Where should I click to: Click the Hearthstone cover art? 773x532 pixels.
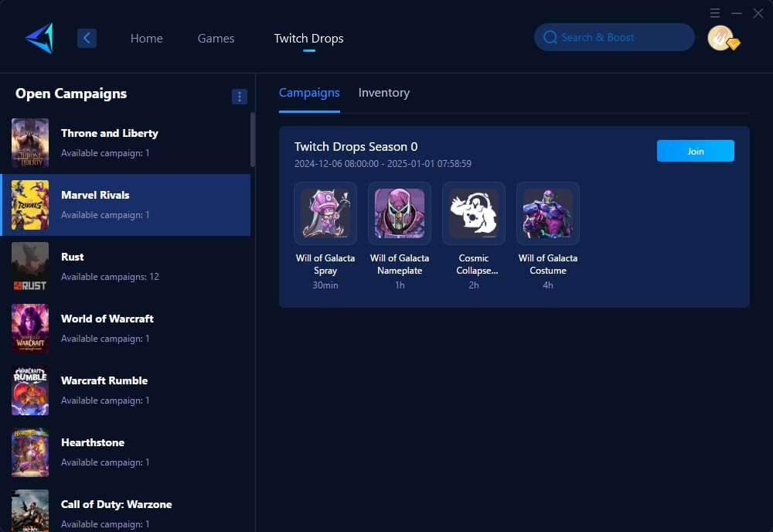point(30,452)
